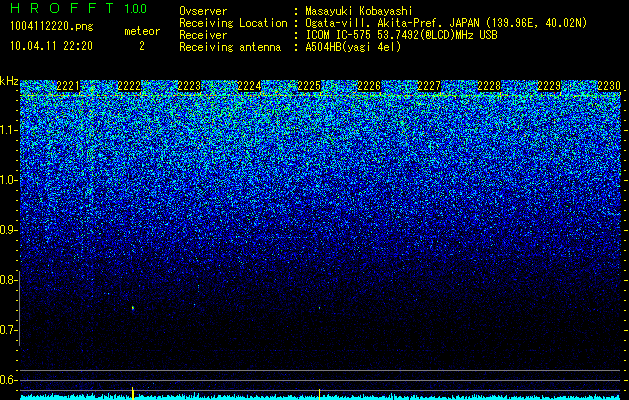Click the 2224 time marker

(x=249, y=86)
